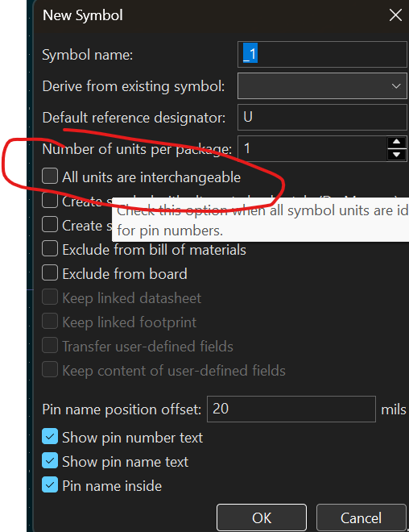Enable All units are interchangeable checkbox

coord(50,176)
